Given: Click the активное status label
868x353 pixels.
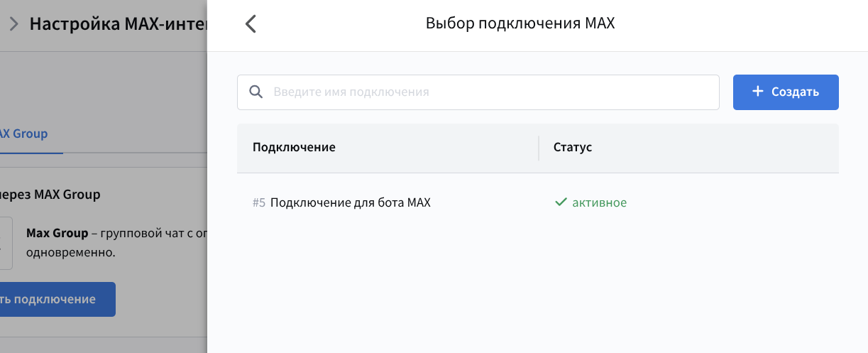Looking at the screenshot, I should pos(599,203).
